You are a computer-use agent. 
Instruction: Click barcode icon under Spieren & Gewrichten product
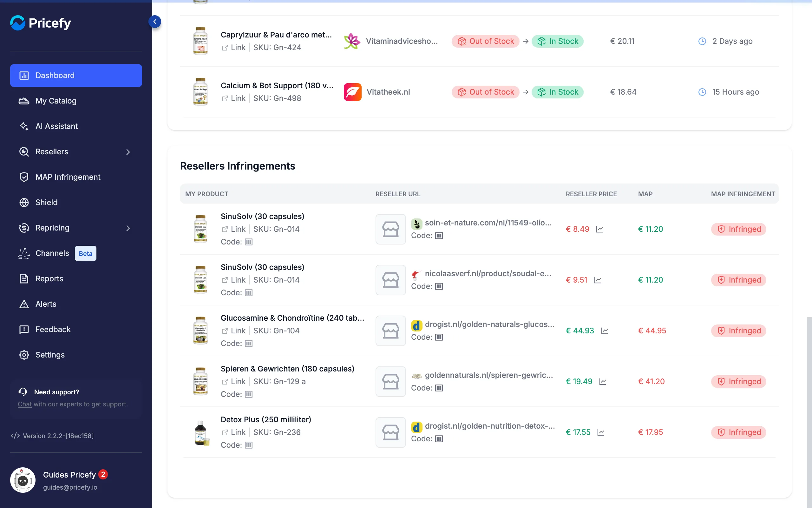(249, 394)
